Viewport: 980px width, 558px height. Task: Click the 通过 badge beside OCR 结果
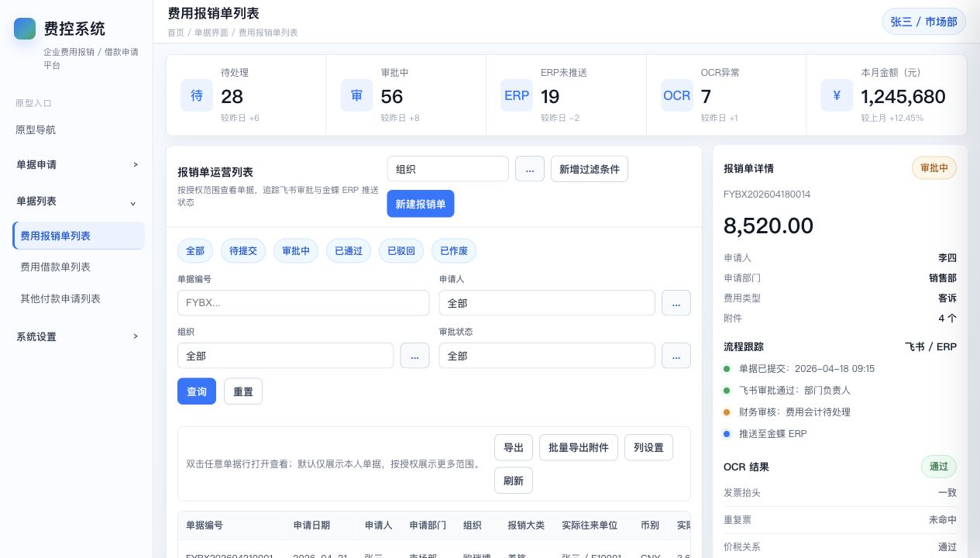pyautogui.click(x=939, y=467)
